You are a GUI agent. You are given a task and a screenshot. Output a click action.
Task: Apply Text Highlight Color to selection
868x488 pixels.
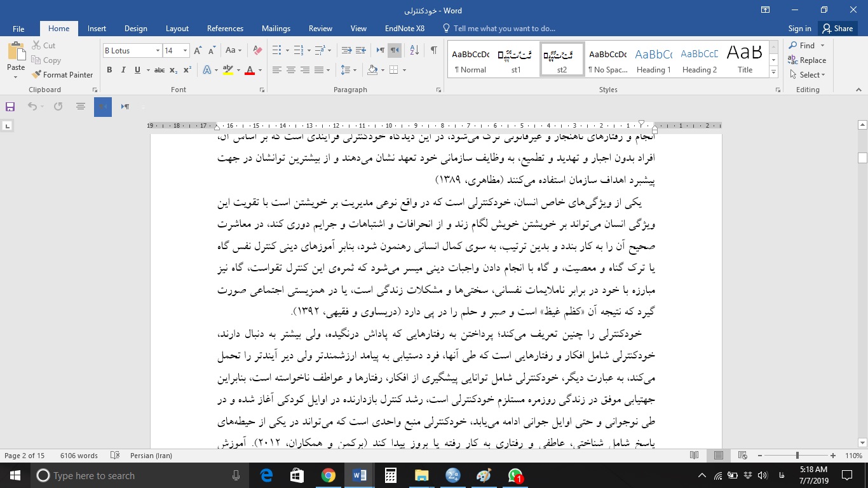(228, 70)
